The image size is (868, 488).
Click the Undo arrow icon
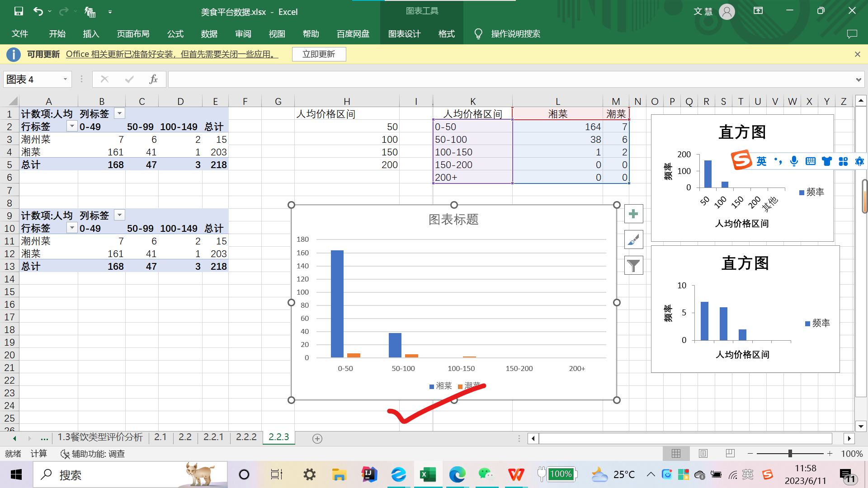click(38, 11)
